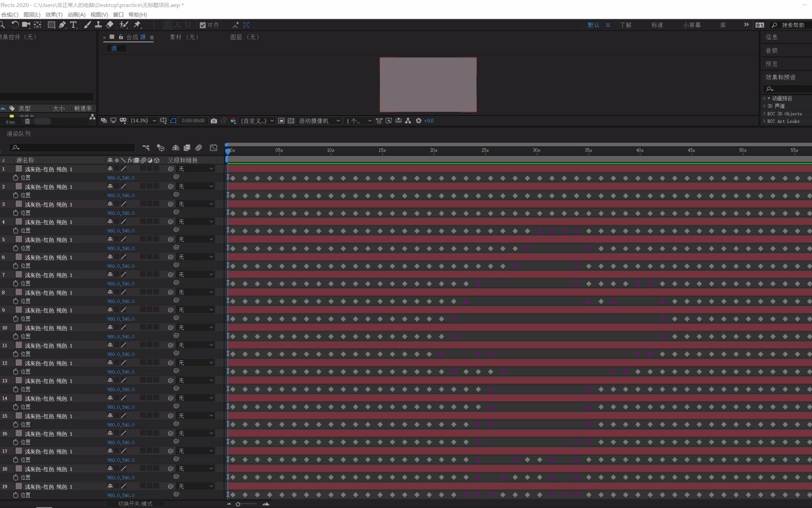Screen dimensions: 812x508
Task: Open the composition flowchart icon in viewer
Action: click(408, 121)
